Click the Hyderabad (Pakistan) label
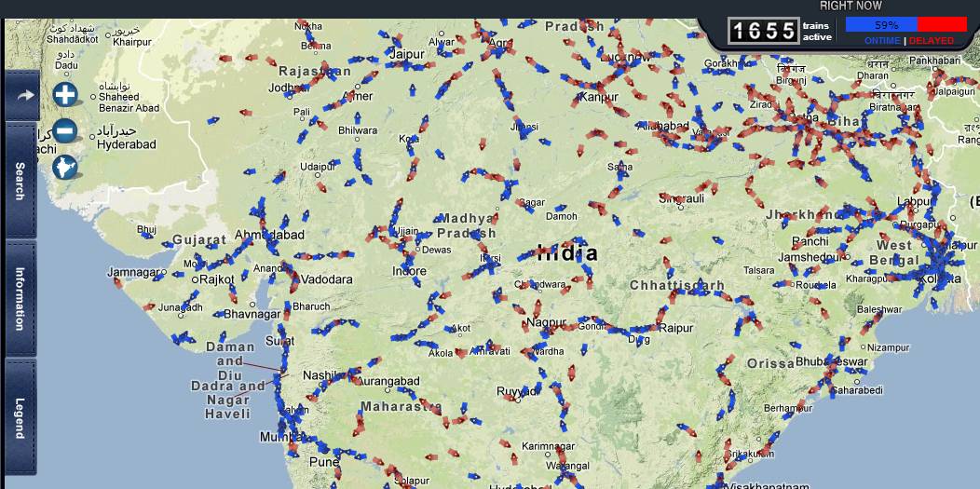Viewport: 980px width, 489px height. 127,144
